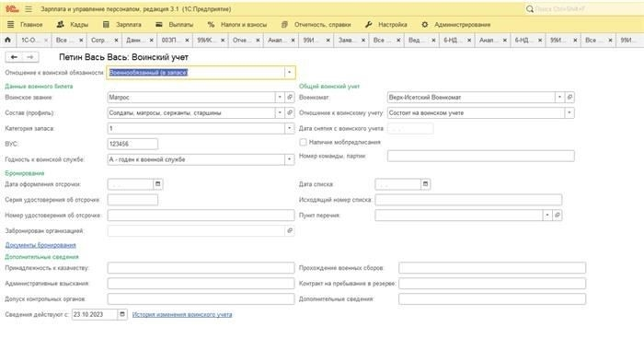Click the search magnifier icon

(x=530, y=8)
